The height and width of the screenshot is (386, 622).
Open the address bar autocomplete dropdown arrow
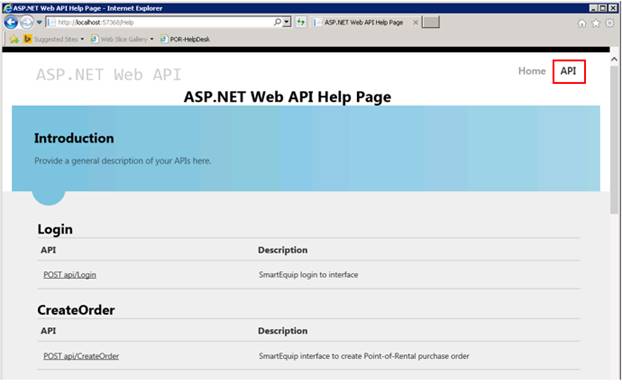287,22
